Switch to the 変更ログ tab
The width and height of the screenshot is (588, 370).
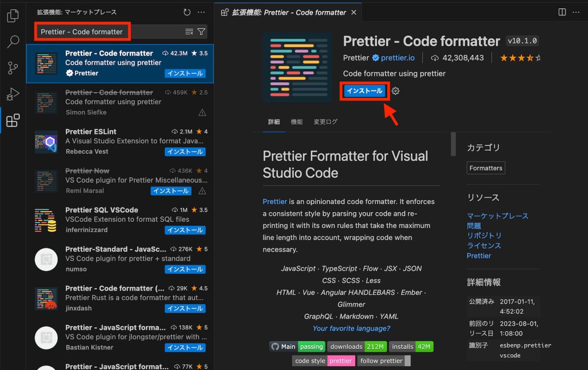(325, 121)
